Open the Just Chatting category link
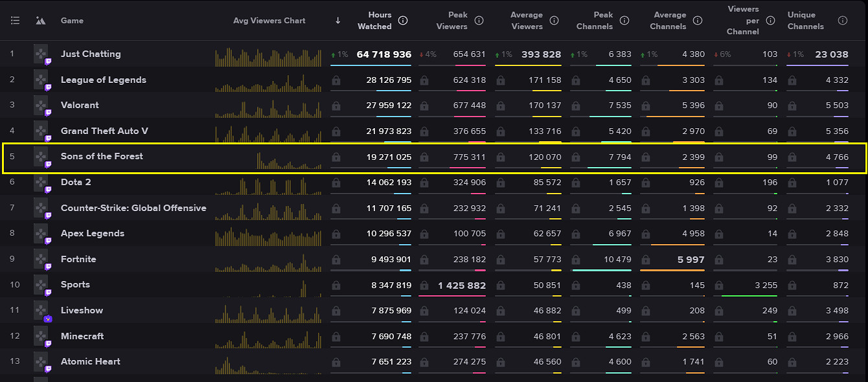Viewport: 868px width, 382px height. pos(91,54)
